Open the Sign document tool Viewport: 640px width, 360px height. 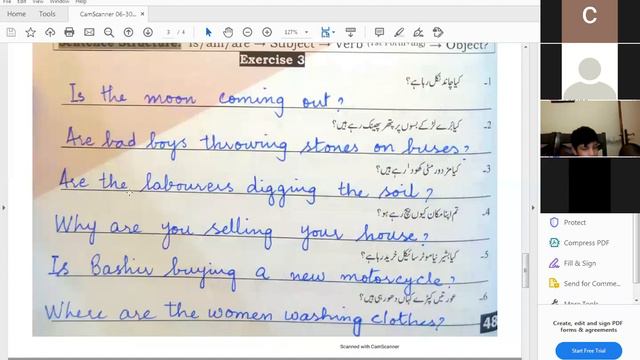click(x=418, y=32)
